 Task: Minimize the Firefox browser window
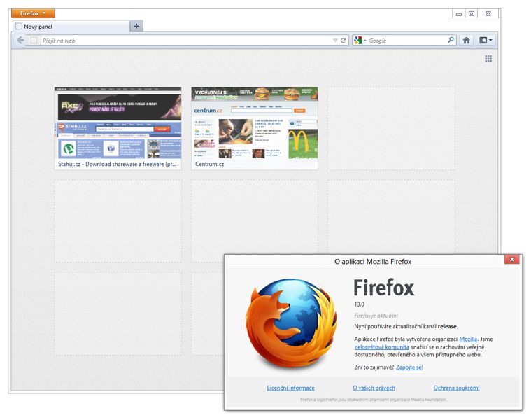click(x=458, y=13)
